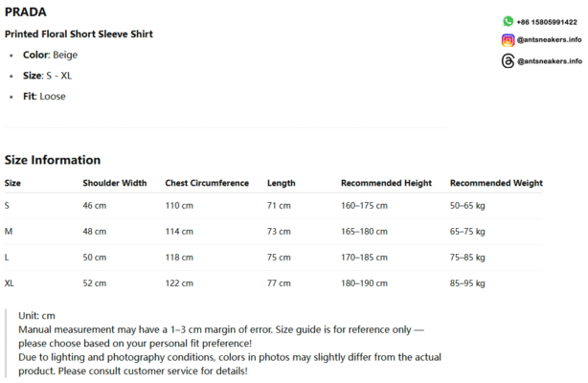The height and width of the screenshot is (383, 588).
Task: Open the Threads handle @antsneakers.info
Action: 550,61
